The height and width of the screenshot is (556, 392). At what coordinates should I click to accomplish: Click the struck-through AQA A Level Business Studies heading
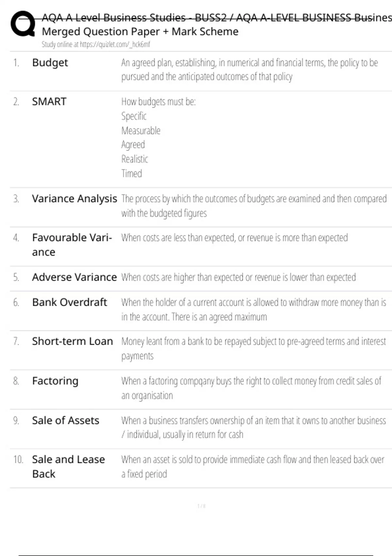click(216, 18)
